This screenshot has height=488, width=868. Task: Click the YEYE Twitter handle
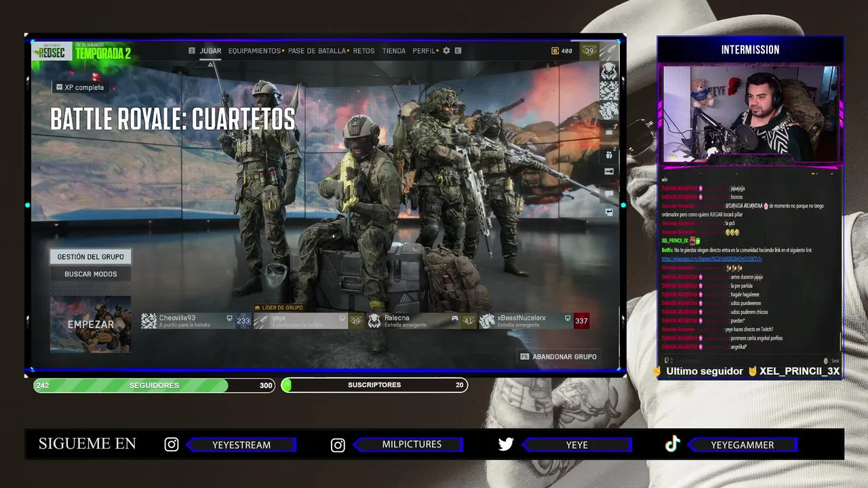(577, 445)
